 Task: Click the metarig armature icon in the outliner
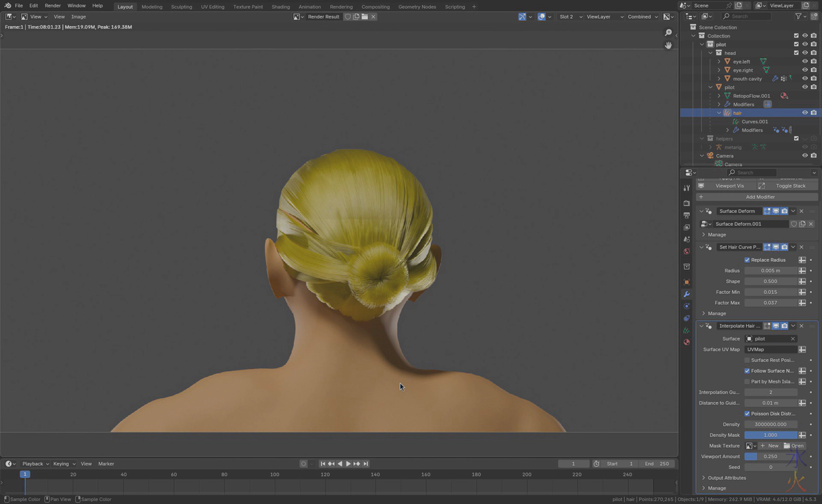[719, 147]
